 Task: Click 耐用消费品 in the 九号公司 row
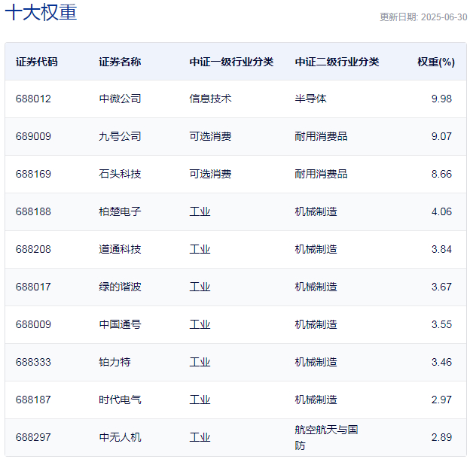coord(321,136)
